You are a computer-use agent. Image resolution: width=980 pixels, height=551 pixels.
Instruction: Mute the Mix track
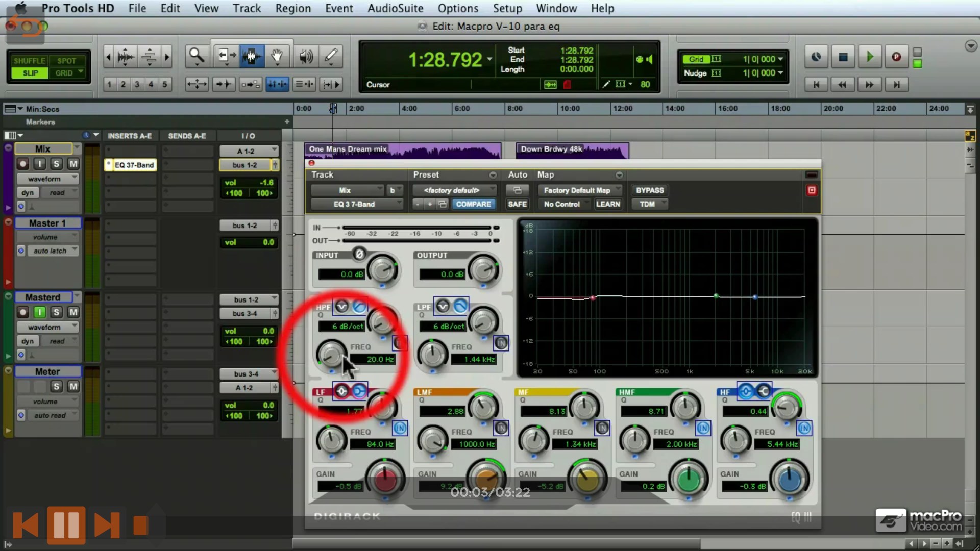[73, 164]
